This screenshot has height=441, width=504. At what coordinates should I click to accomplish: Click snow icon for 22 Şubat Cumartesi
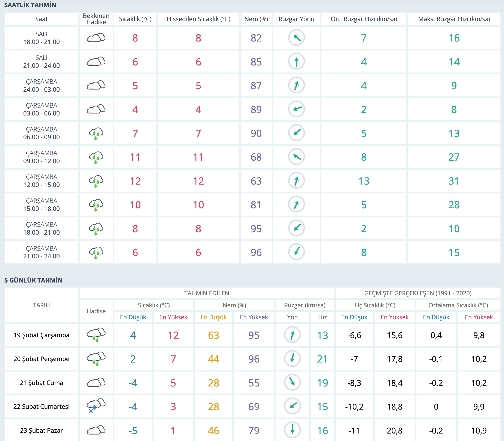96,406
